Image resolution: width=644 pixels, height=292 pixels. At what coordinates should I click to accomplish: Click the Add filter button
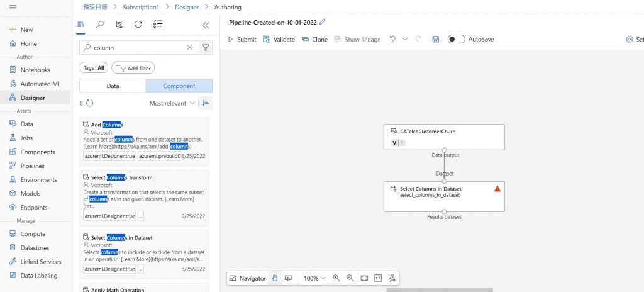[133, 68]
